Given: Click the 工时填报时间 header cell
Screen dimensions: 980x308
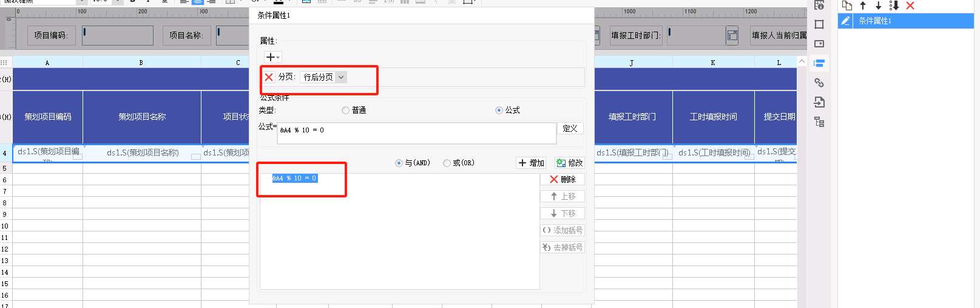Looking at the screenshot, I should click(x=713, y=117).
